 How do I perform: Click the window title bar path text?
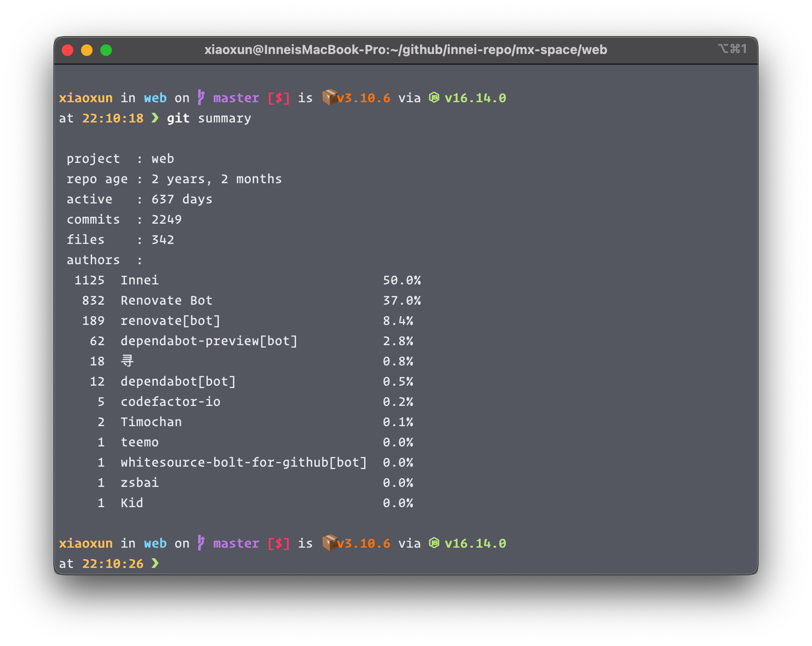(x=406, y=50)
